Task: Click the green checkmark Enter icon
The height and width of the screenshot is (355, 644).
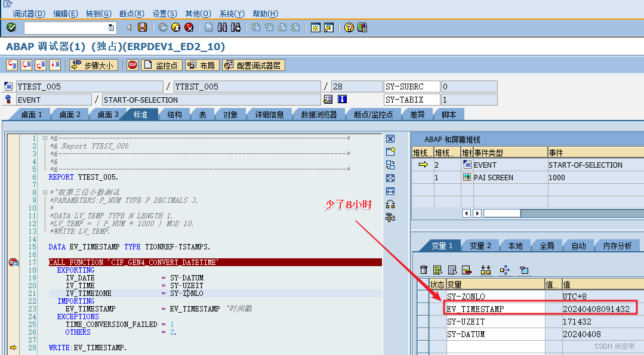Action: (x=11, y=27)
